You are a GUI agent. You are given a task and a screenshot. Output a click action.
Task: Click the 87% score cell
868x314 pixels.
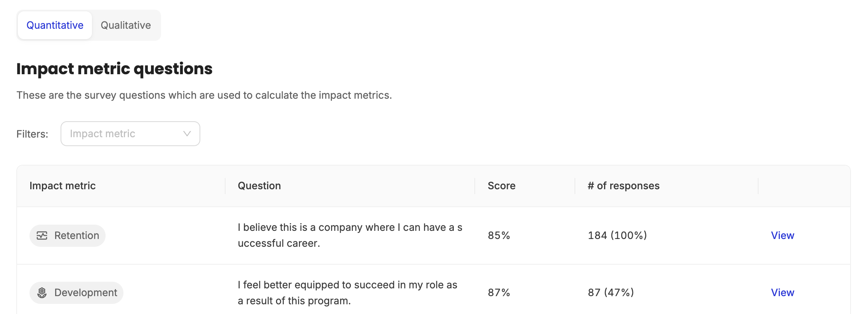pos(499,293)
